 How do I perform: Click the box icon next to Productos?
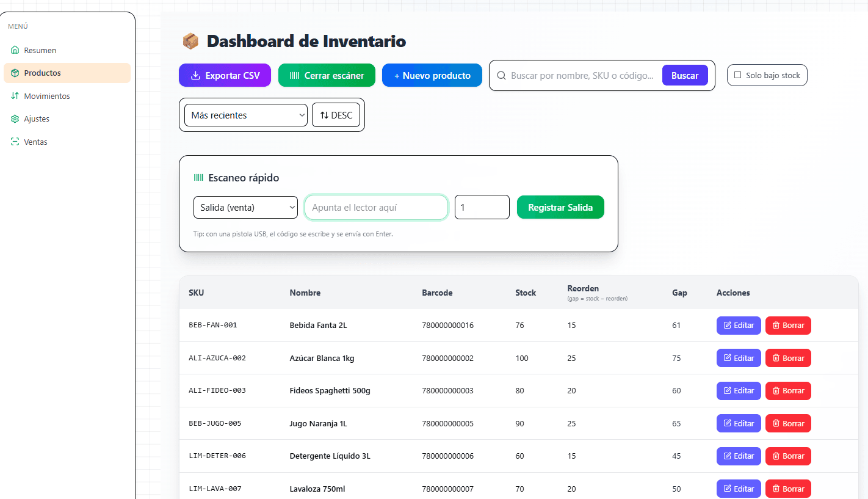tap(15, 73)
